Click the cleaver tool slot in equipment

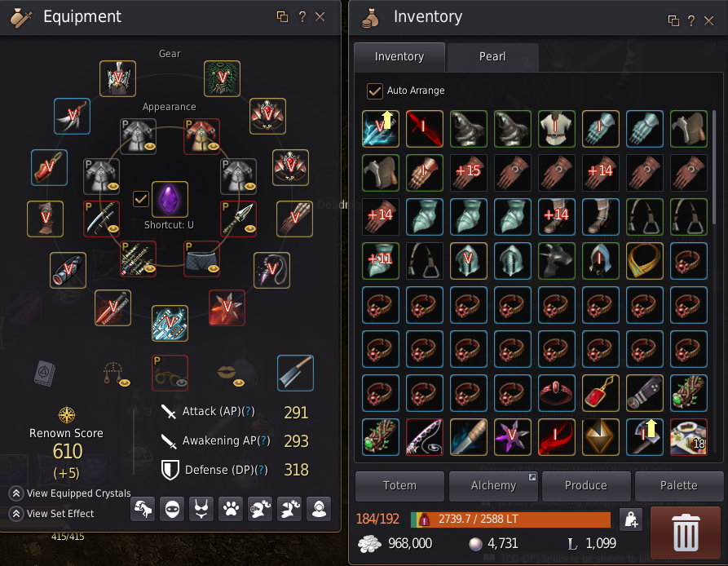(x=295, y=373)
